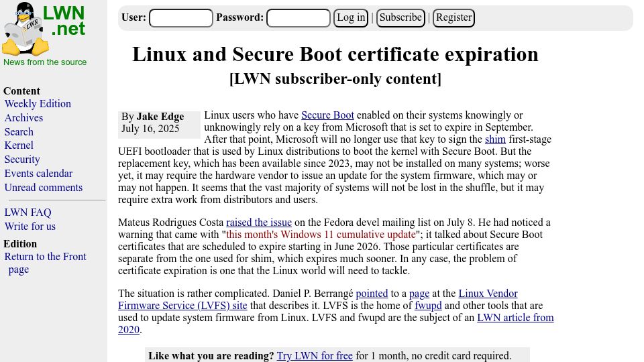This screenshot has height=362, width=644.
Task: Open 'this month's Windows 11 cumulative update' link
Action: [x=321, y=235]
